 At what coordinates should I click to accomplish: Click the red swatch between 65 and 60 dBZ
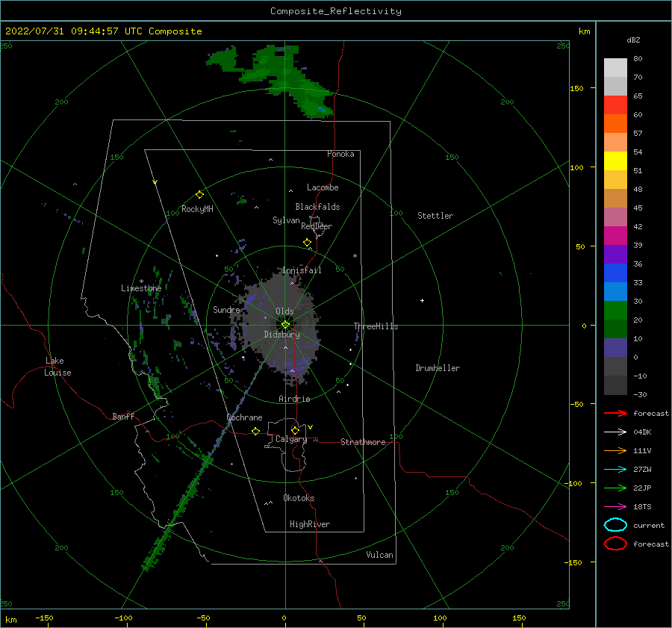tap(615, 105)
